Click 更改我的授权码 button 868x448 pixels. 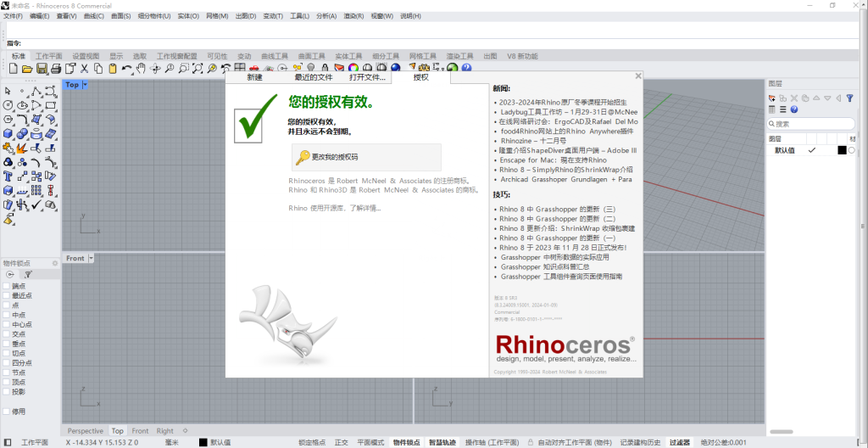click(x=365, y=157)
